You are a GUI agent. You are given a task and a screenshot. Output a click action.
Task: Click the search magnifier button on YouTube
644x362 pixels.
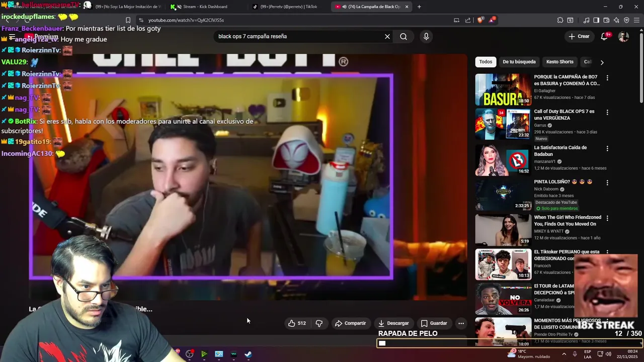pyautogui.click(x=404, y=36)
